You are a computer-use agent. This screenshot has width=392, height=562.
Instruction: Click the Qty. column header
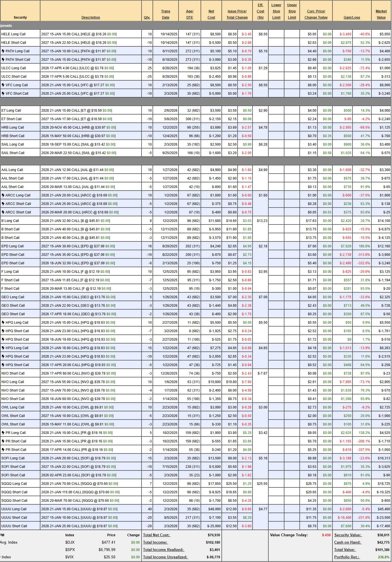147,18
